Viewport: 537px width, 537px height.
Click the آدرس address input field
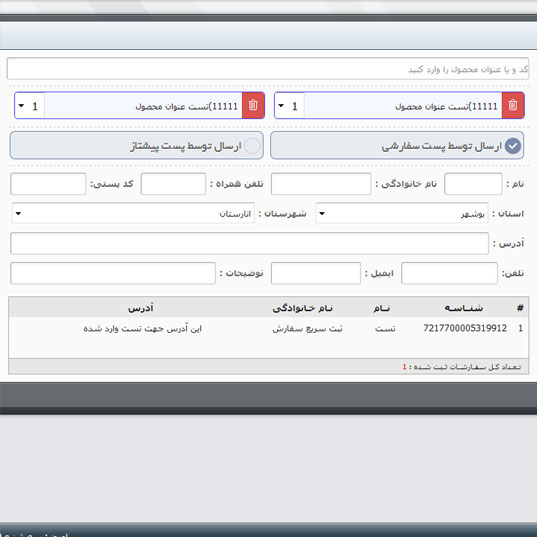tap(249, 243)
